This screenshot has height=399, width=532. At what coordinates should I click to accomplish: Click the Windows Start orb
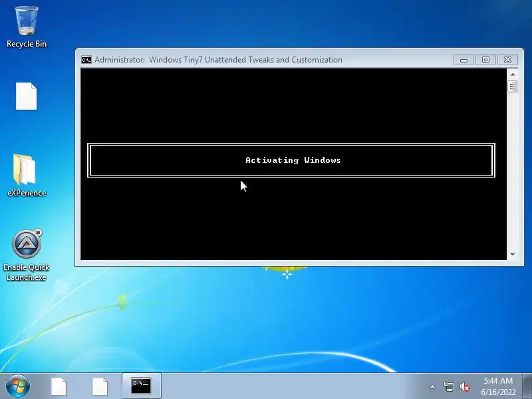(x=18, y=386)
